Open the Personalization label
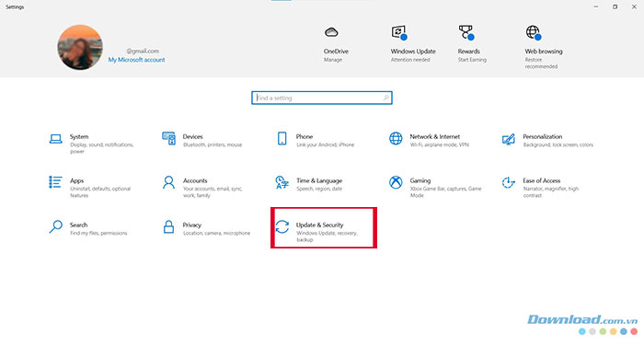Viewport: 644px width, 346px height. point(542,137)
